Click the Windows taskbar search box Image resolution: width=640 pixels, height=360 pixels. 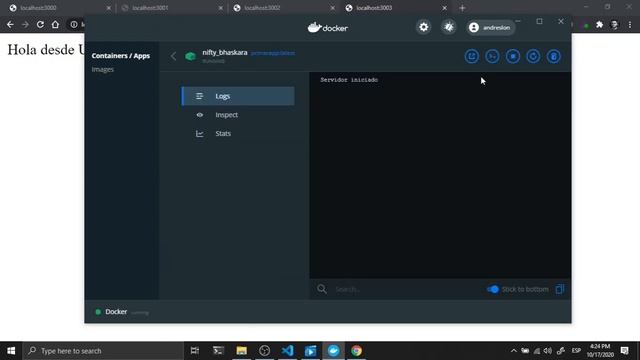tap(103, 351)
